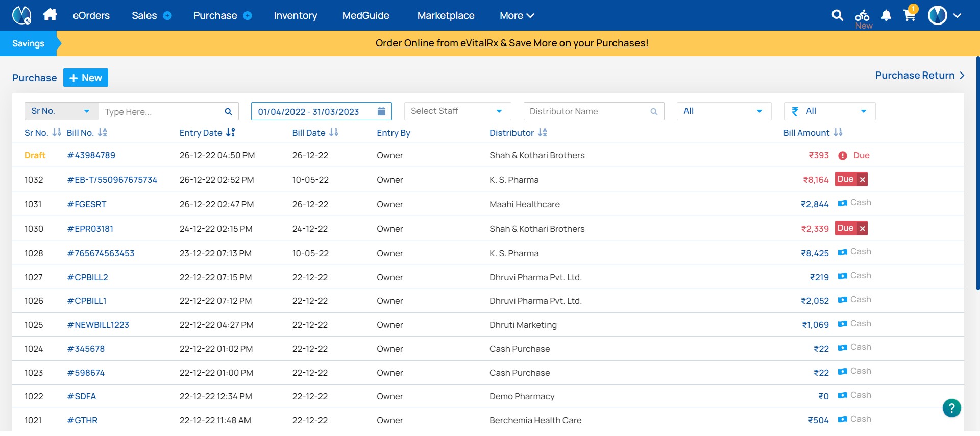Open the Inventory menu
The width and height of the screenshot is (980, 436).
click(296, 16)
